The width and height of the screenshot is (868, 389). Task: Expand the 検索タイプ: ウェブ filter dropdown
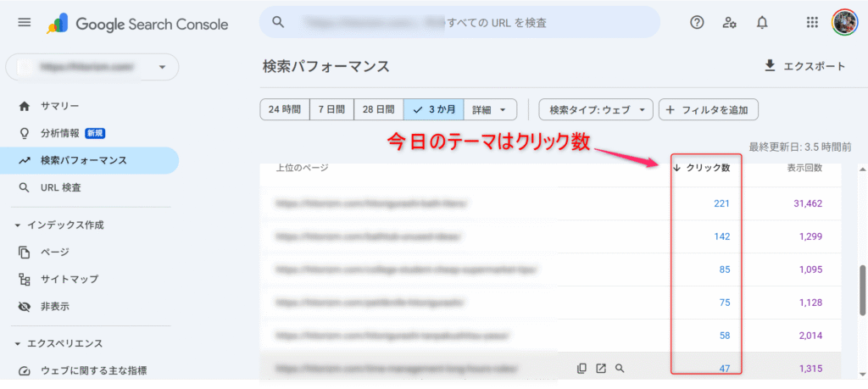596,109
